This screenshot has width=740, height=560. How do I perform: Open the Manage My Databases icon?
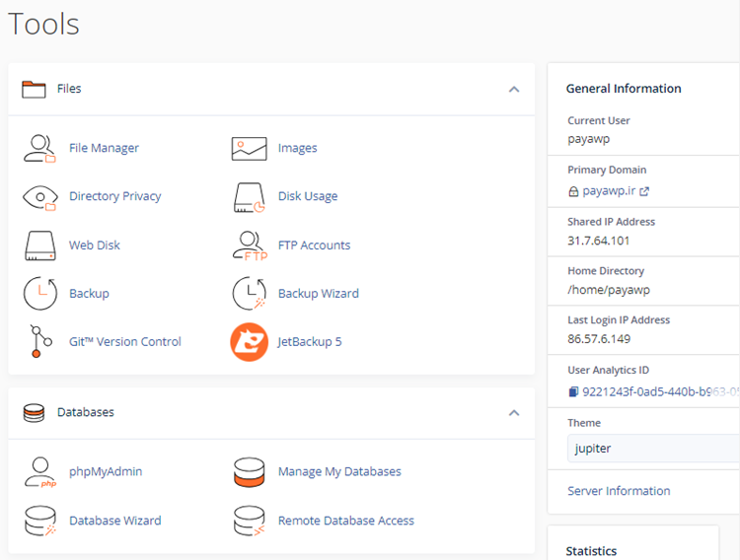(x=249, y=472)
